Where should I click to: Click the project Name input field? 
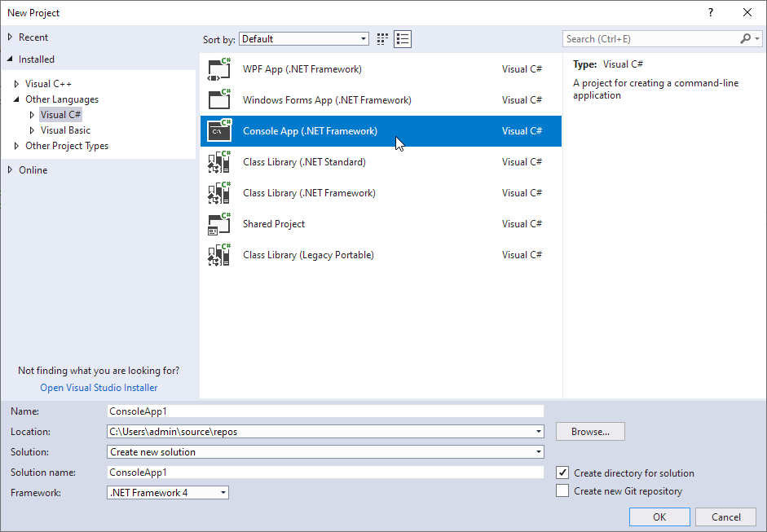point(325,411)
